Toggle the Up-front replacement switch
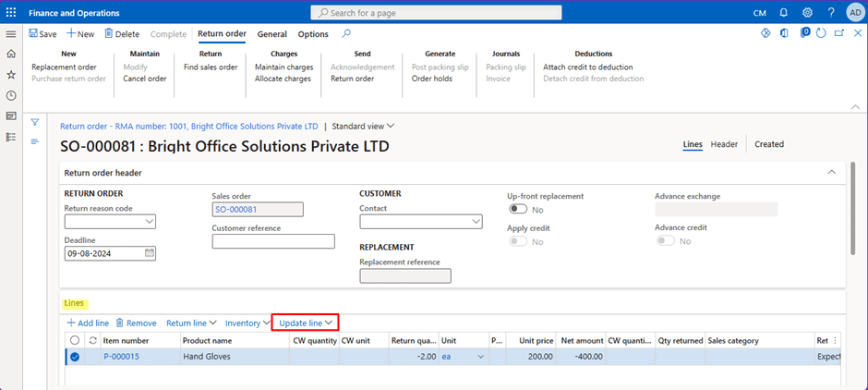 coord(518,210)
